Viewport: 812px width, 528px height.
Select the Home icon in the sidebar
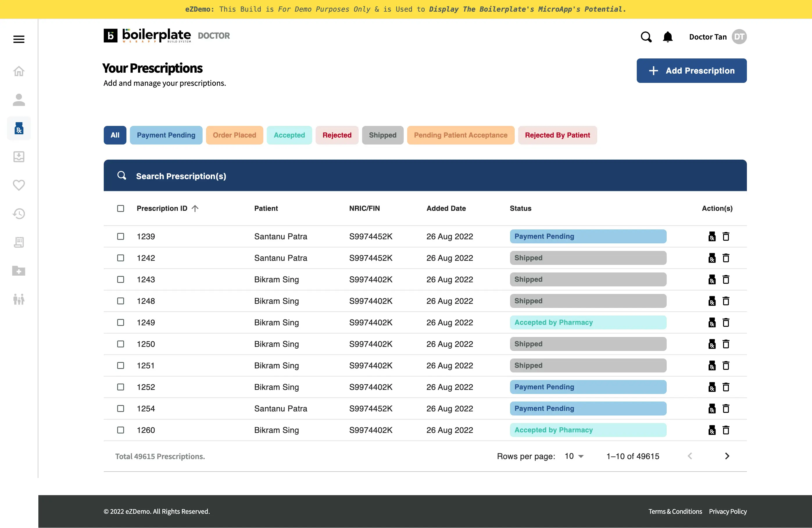19,71
